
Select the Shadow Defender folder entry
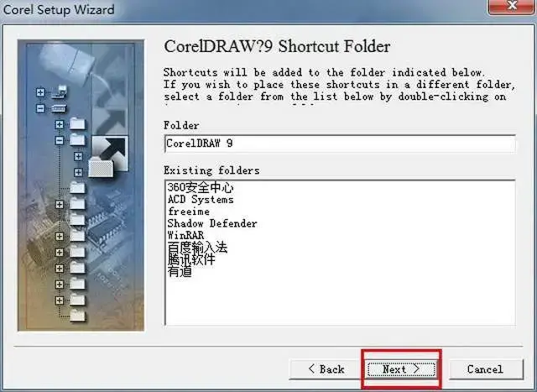click(212, 223)
